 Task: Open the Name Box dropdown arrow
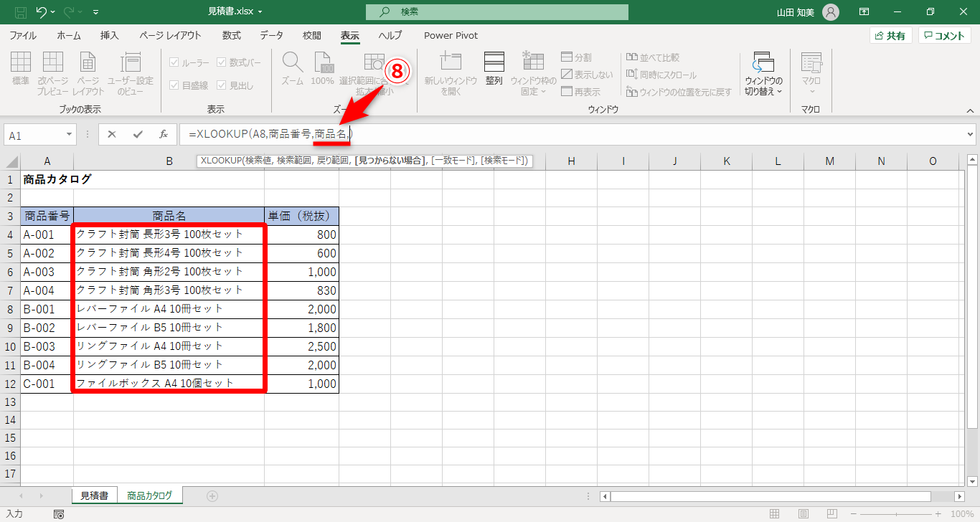(70, 135)
